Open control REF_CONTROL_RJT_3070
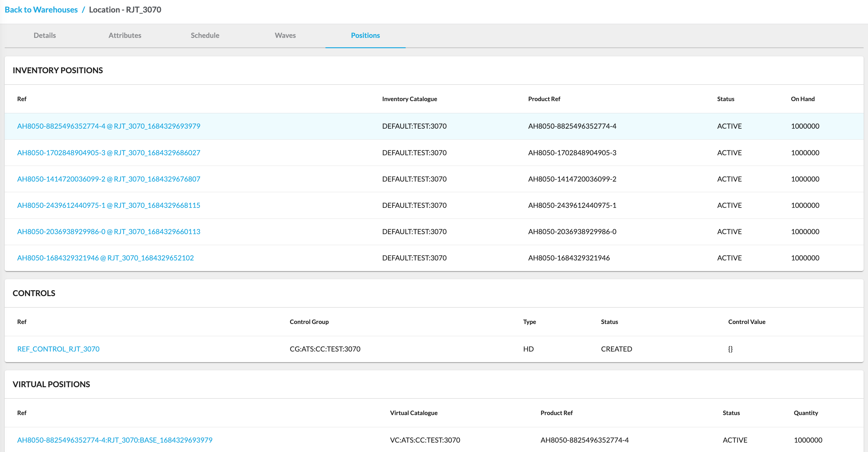 pyautogui.click(x=59, y=349)
